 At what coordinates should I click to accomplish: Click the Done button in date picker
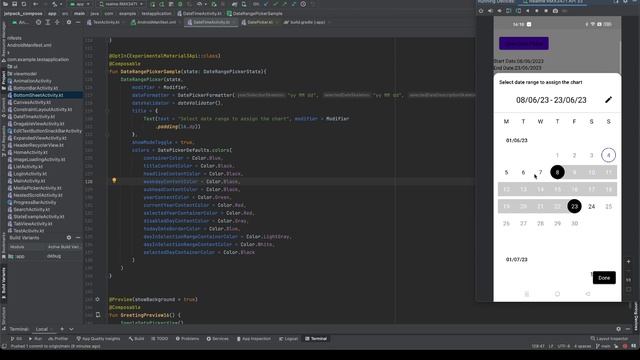point(604,278)
